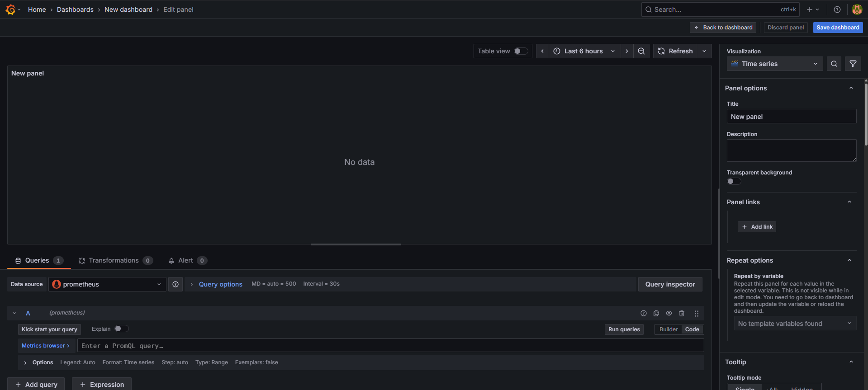Click the Run queries button
Viewport: 868px width, 390px height.
(624, 329)
